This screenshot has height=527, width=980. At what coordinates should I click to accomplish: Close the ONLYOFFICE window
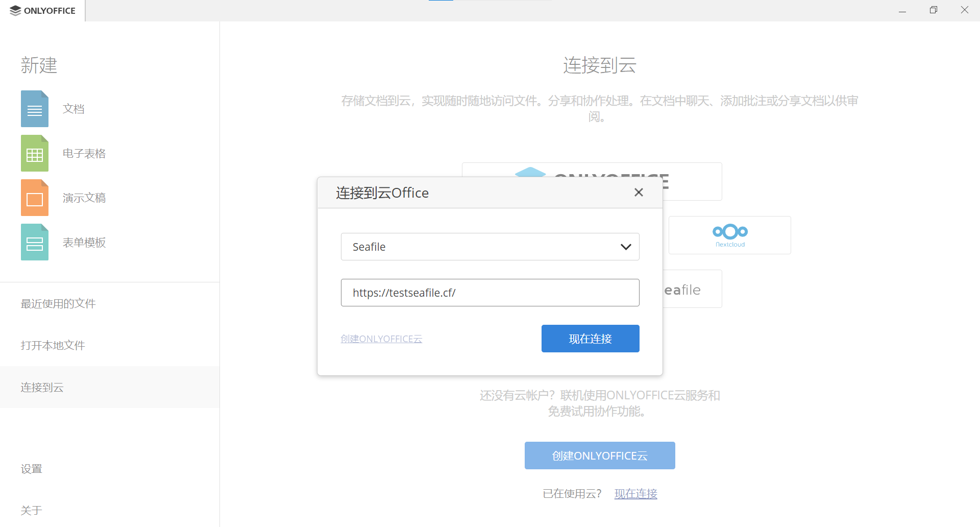pyautogui.click(x=964, y=10)
